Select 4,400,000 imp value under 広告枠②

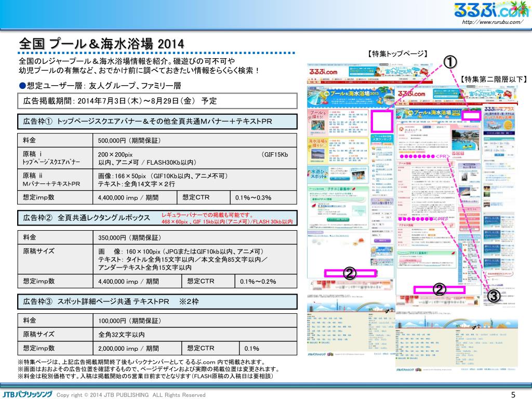(x=128, y=281)
